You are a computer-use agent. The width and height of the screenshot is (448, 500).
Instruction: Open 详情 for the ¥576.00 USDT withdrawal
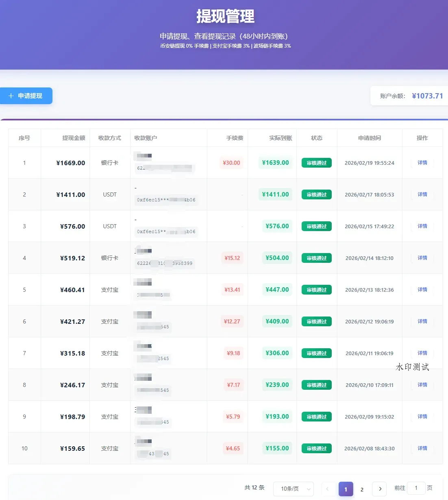422,226
